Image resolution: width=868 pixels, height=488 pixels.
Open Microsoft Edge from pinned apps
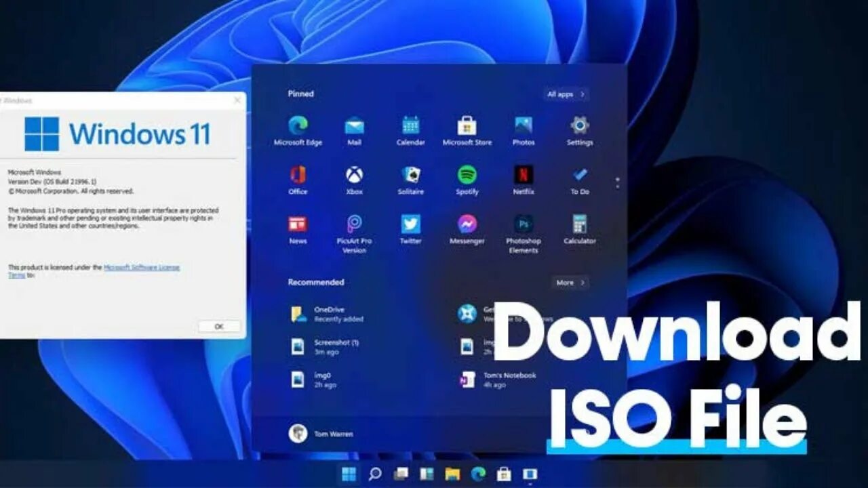[x=298, y=131]
